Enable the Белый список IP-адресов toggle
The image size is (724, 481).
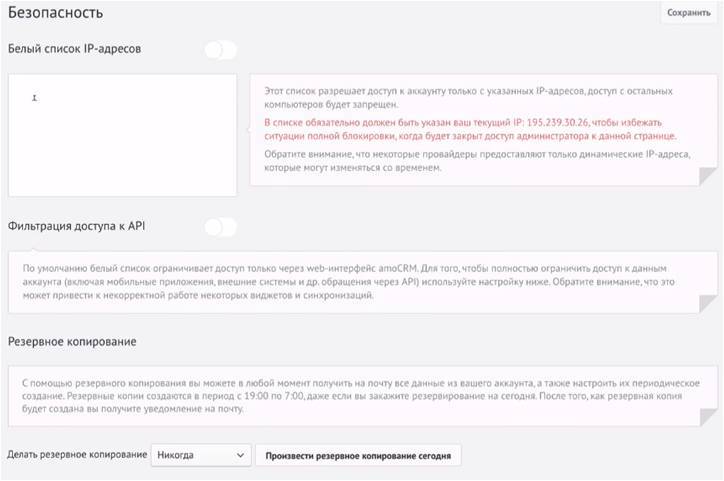220,49
